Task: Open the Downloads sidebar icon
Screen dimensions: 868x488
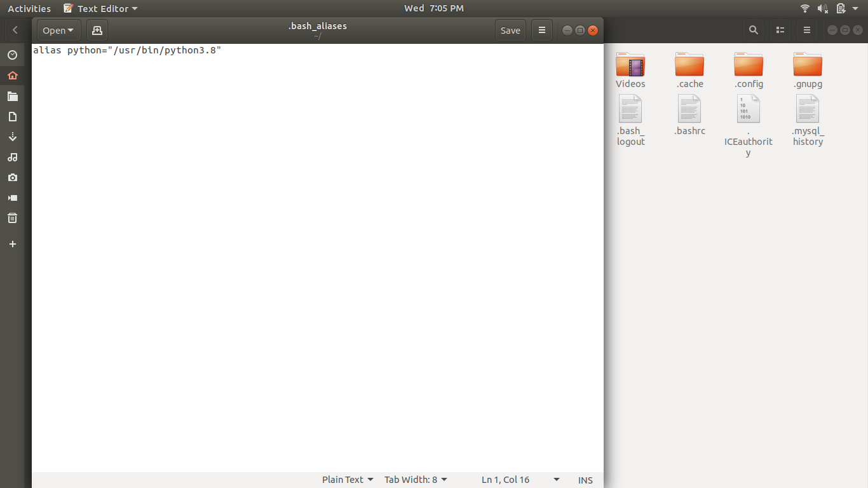Action: [x=12, y=137]
